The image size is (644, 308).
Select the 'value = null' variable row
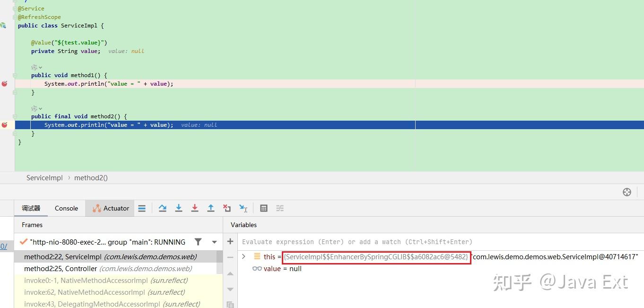[x=441, y=269]
